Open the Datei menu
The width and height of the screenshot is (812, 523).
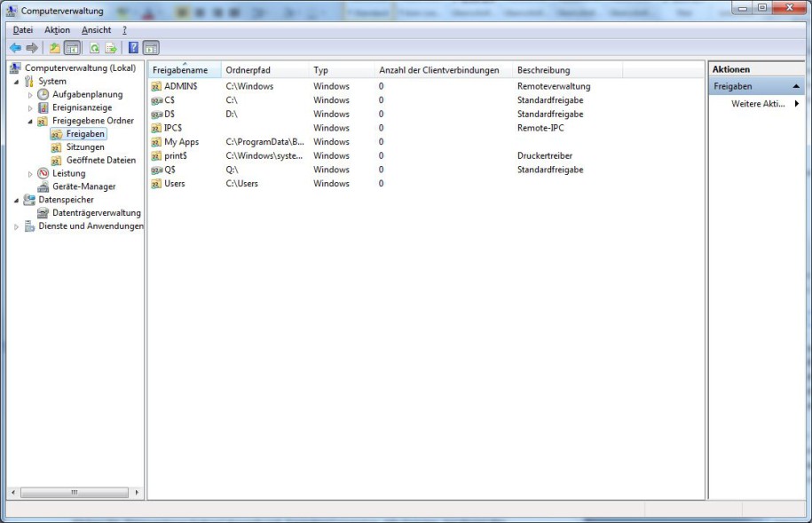23,30
